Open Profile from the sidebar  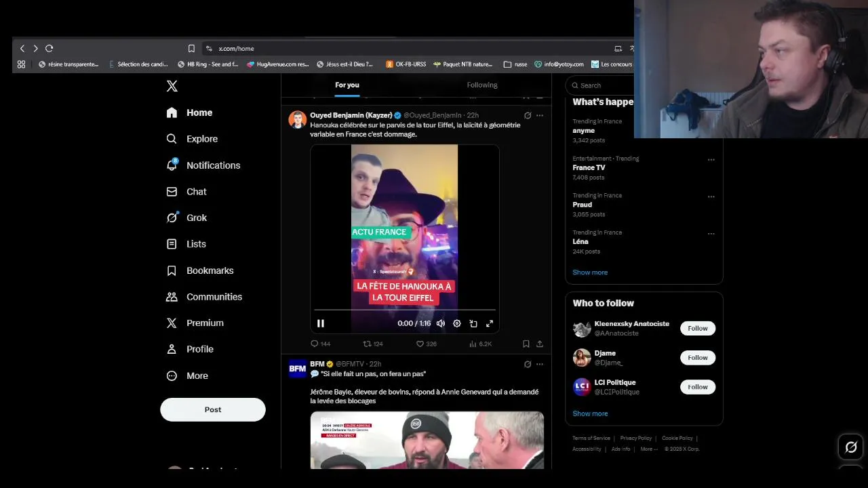(x=190, y=349)
